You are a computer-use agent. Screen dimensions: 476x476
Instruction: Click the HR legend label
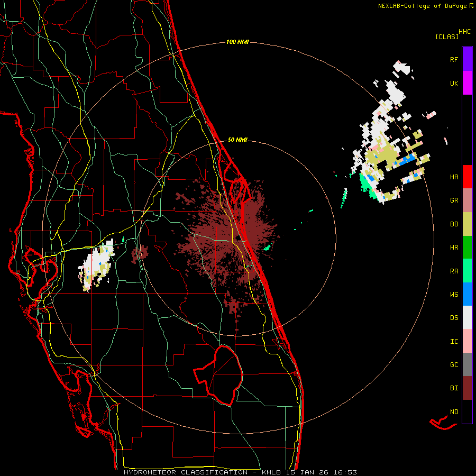(454, 248)
